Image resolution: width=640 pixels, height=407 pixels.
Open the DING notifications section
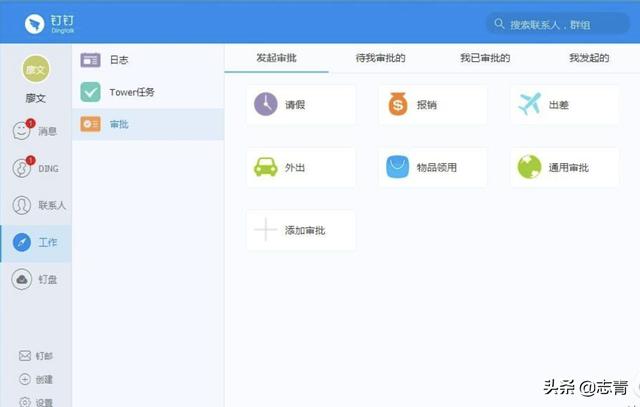(35, 168)
